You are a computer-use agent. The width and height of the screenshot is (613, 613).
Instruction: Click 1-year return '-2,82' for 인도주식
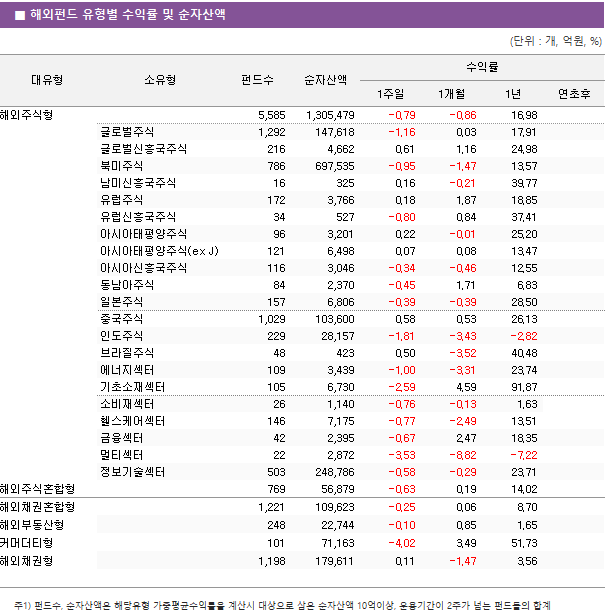tap(524, 336)
